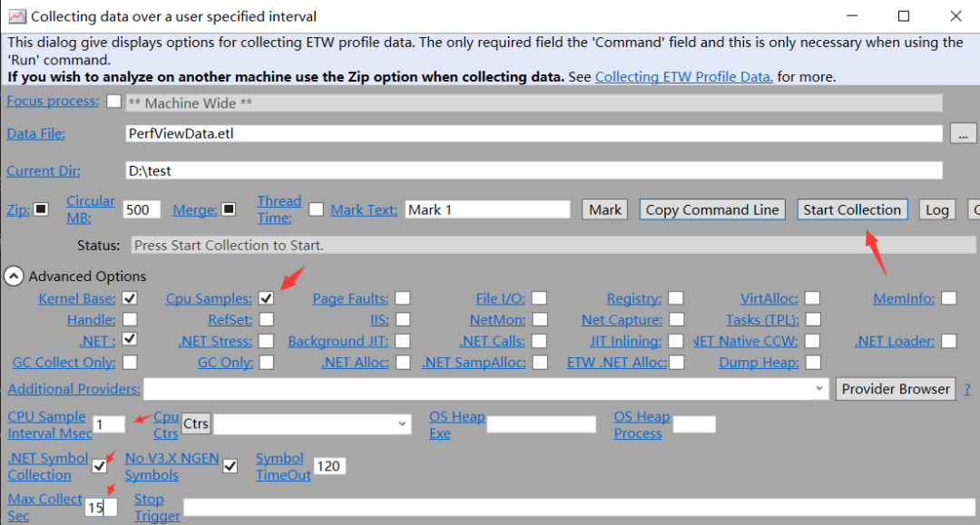Open the Provider Browser

[896, 389]
